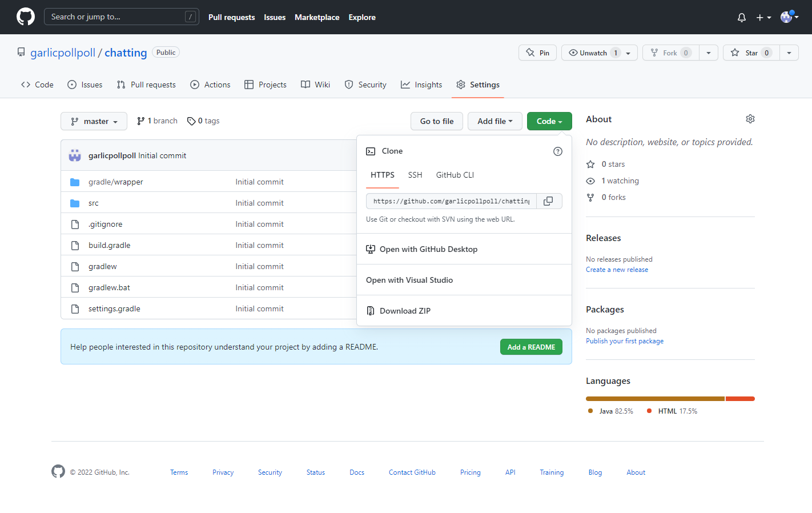Click the Java language bar segment
The height and width of the screenshot is (513, 812).
click(x=655, y=399)
